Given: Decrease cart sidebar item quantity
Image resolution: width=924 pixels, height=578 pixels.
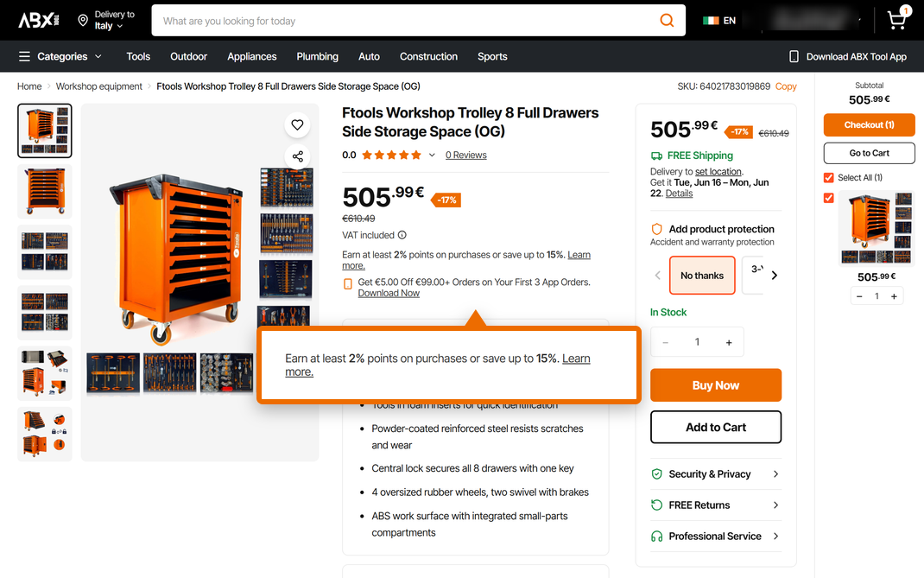Looking at the screenshot, I should 859,296.
